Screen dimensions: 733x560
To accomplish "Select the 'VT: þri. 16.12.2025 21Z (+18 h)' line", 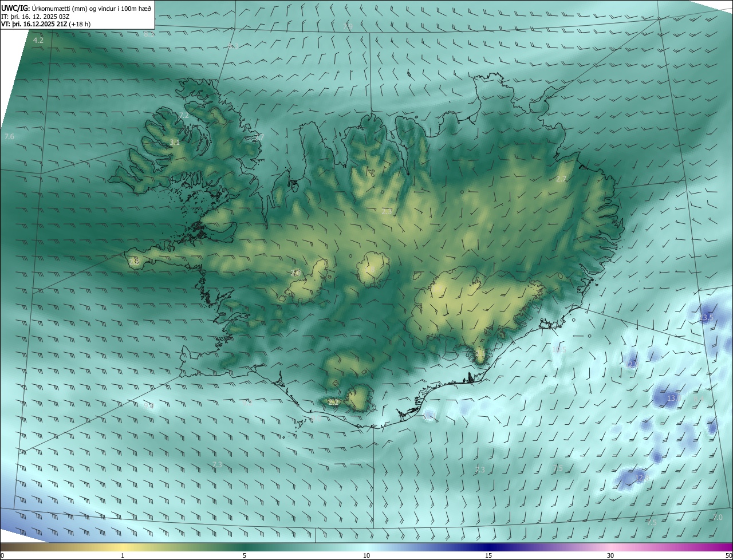I will click(x=46, y=24).
